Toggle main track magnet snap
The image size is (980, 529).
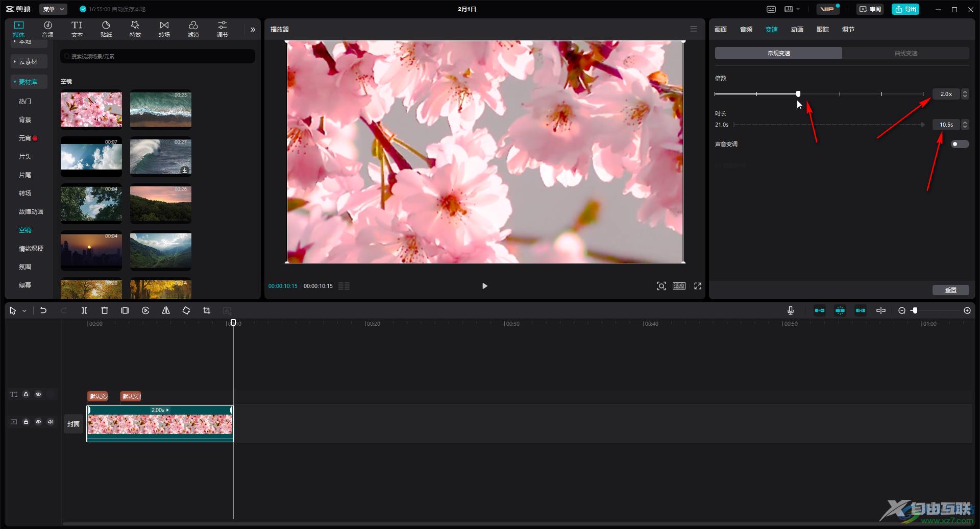(x=820, y=310)
